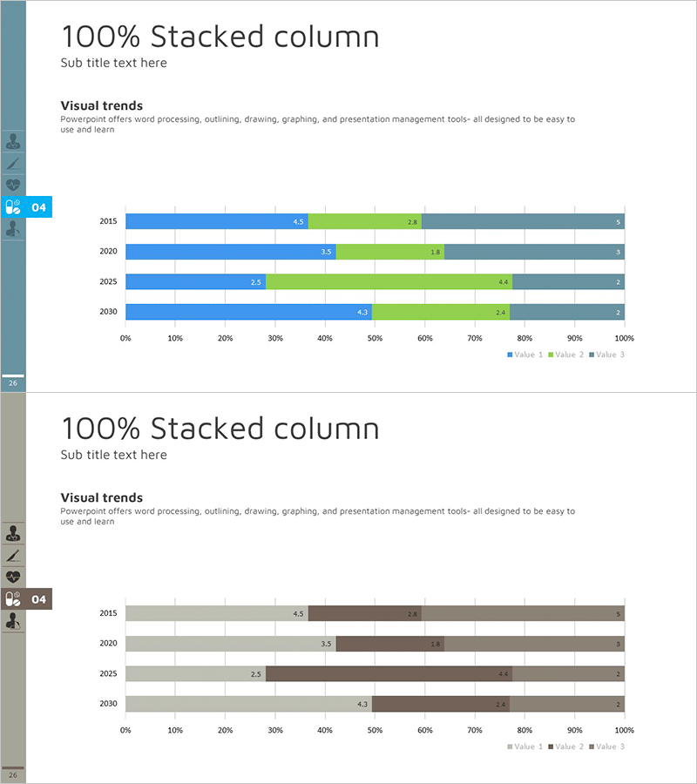The height and width of the screenshot is (784, 697).
Task: Click the dark brown Value 2 legend swatch
Action: point(551,747)
